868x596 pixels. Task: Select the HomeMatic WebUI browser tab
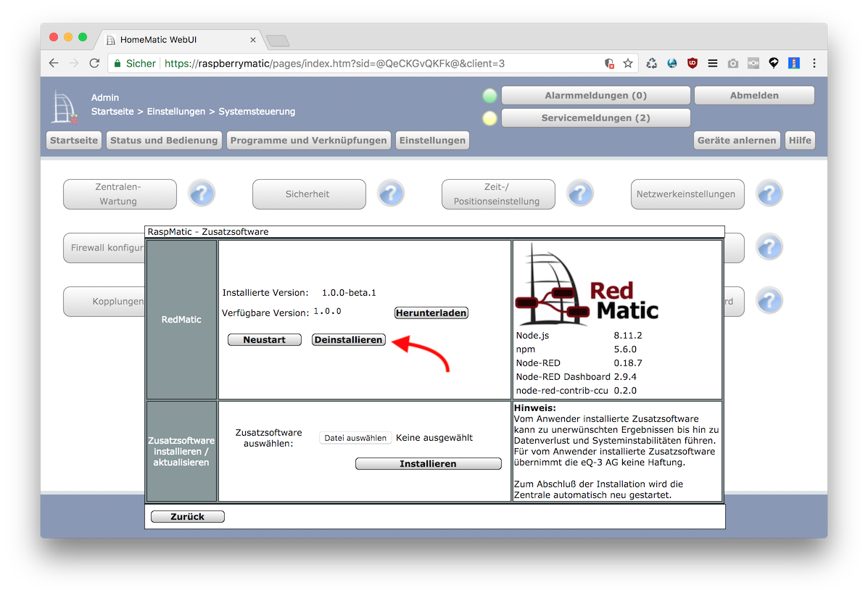coord(178,40)
